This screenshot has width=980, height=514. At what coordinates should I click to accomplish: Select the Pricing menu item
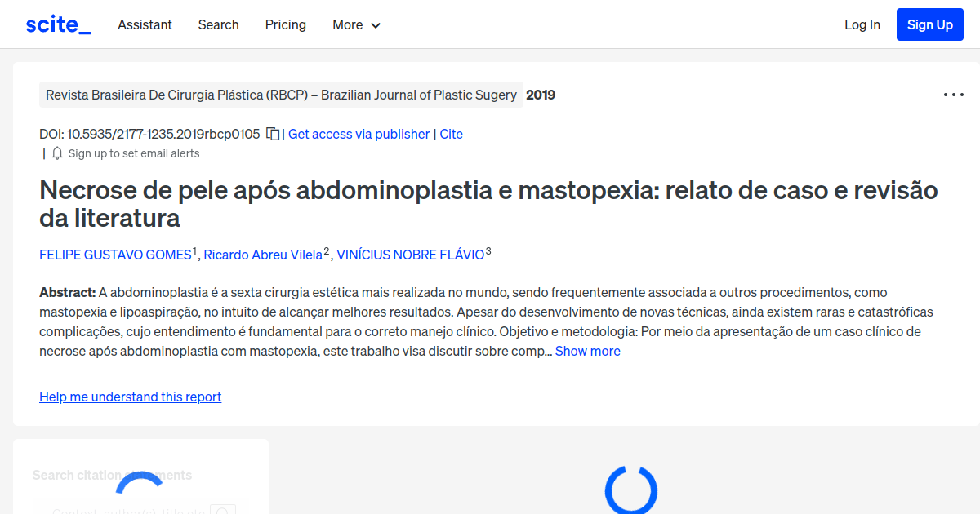click(x=285, y=24)
